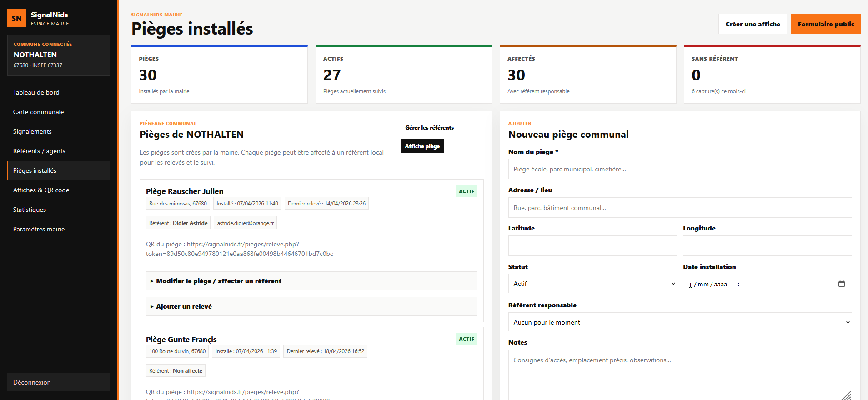
Task: Click Installé : 07/04/2026 11:40 tag
Action: click(x=247, y=204)
